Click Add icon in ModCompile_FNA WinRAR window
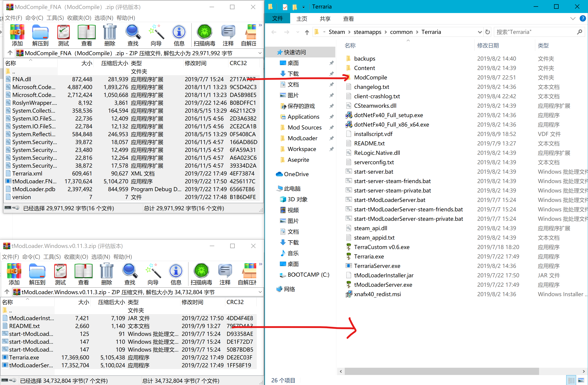Viewport: 588px width, 385px height. [17, 35]
